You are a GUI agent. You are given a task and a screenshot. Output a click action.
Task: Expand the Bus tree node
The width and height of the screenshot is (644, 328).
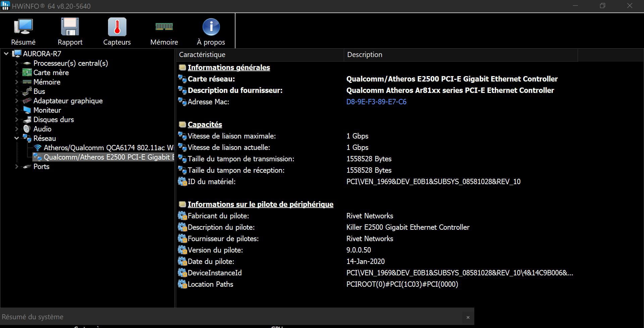pos(16,91)
